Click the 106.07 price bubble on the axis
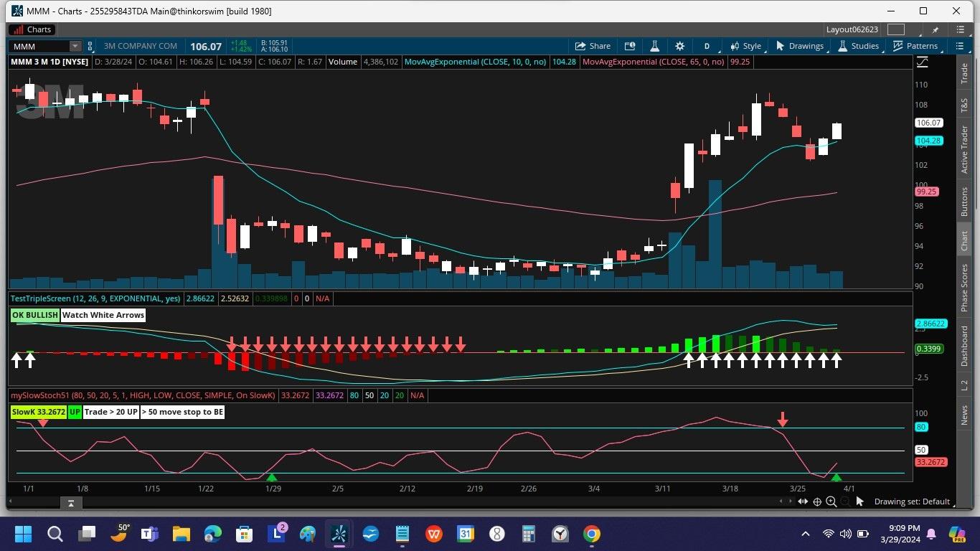The height and width of the screenshot is (551, 980). pos(929,123)
